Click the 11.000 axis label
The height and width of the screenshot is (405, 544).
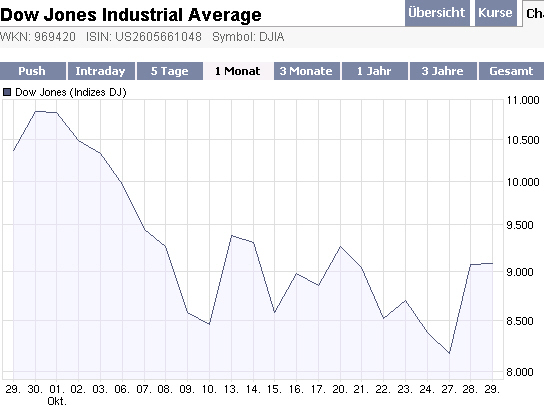523,100
